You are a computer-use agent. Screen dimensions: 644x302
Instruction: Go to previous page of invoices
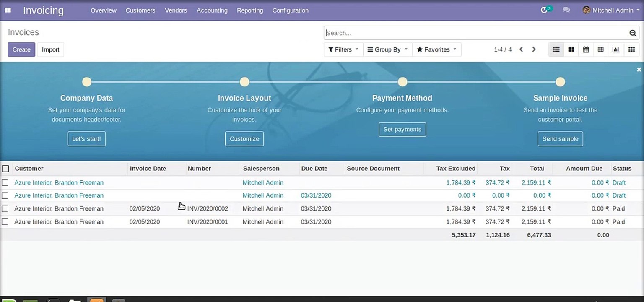521,49
